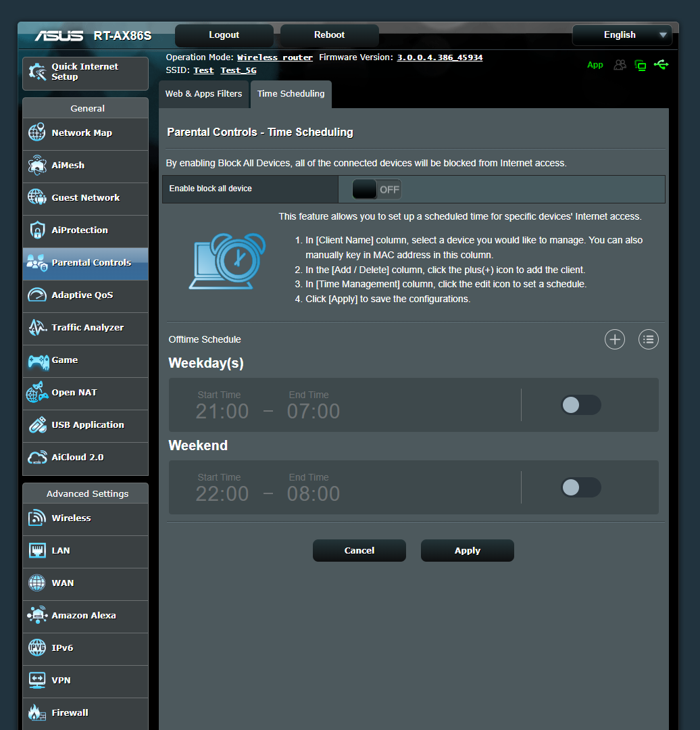Open the Offtime Schedule list view
The width and height of the screenshot is (700, 730).
[648, 339]
